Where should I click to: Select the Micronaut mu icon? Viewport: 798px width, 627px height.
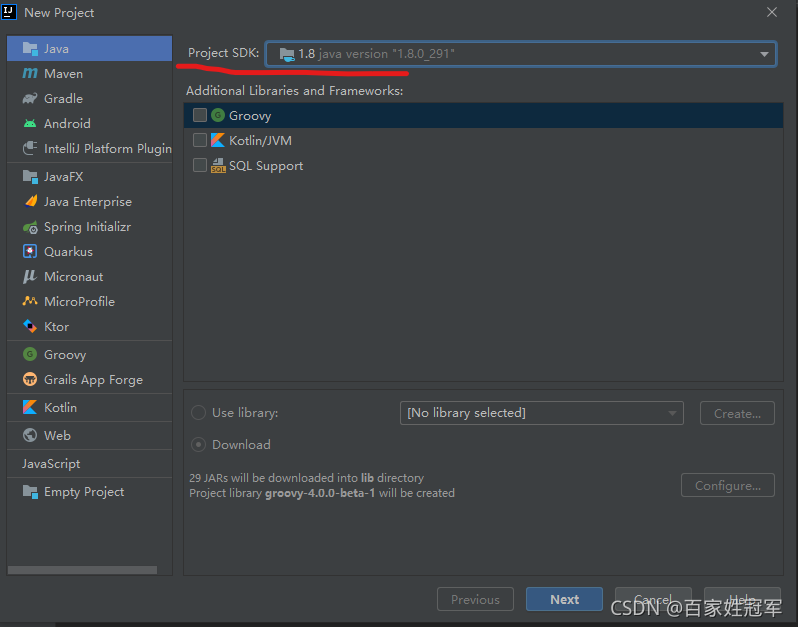pyautogui.click(x=30, y=277)
